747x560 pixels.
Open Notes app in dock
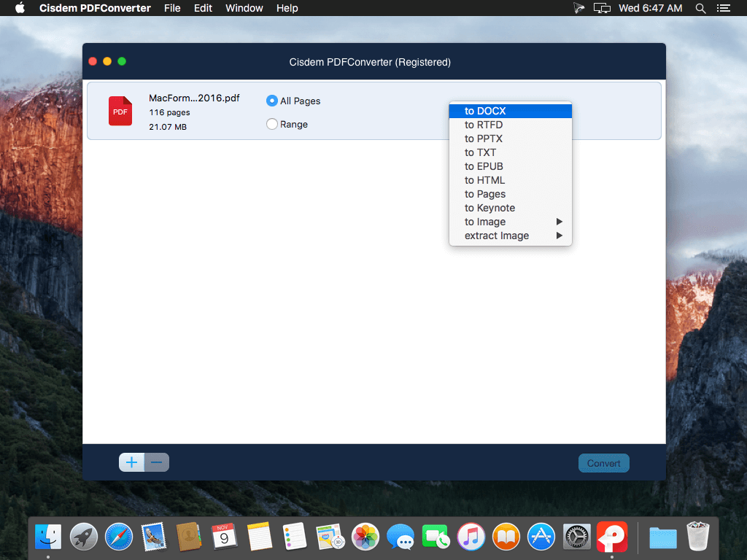tap(259, 537)
